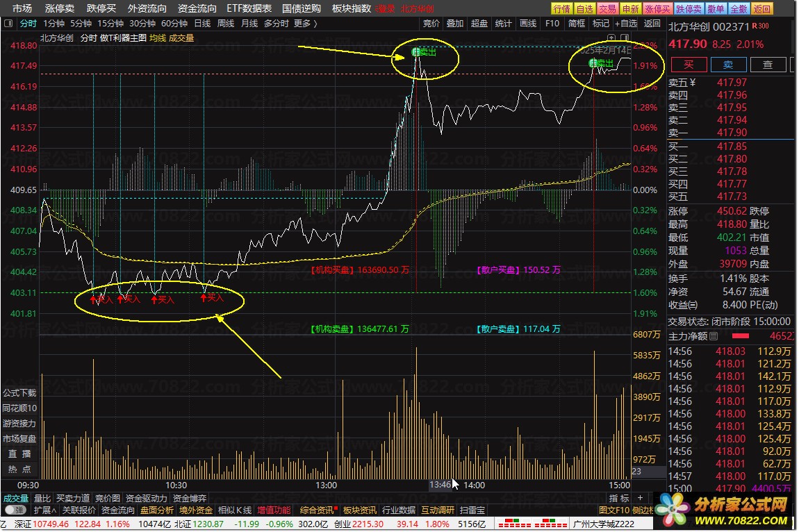
Task: Select the 竞价图 indicator tab
Action: [x=108, y=499]
